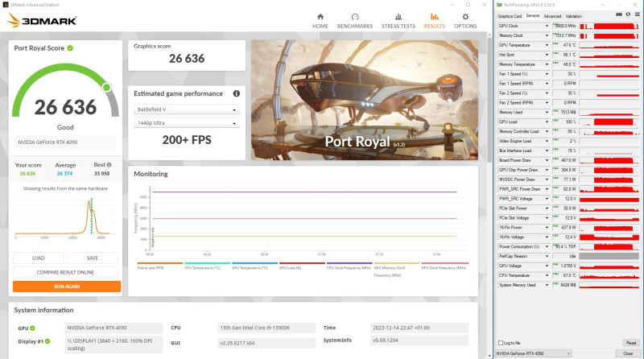
Task: Click the info icon next to Estimated game performance
Action: click(237, 93)
